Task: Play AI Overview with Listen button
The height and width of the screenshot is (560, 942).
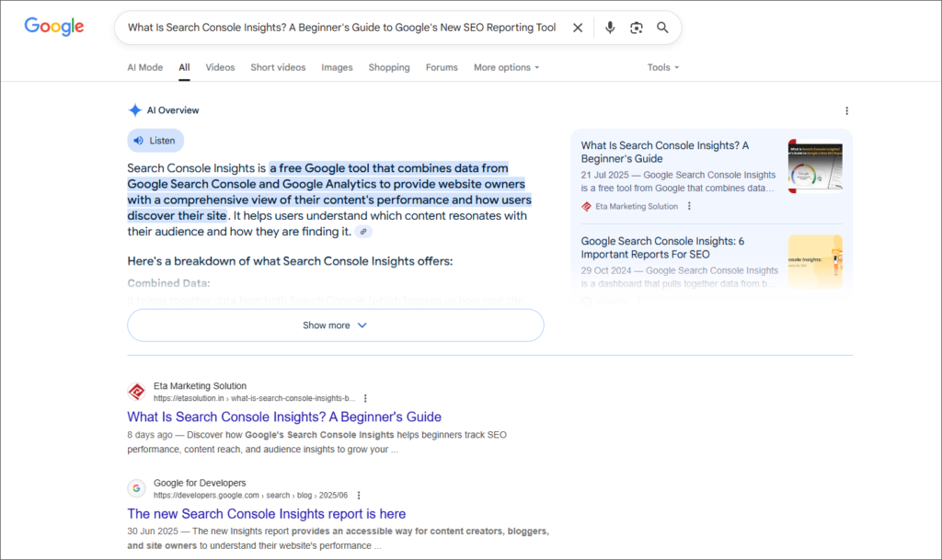Action: point(155,141)
